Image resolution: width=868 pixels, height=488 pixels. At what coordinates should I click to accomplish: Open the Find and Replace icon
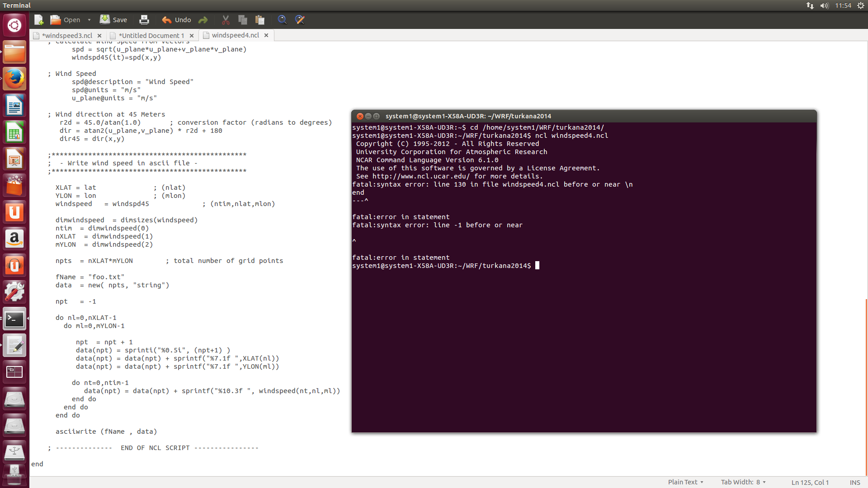click(x=300, y=20)
